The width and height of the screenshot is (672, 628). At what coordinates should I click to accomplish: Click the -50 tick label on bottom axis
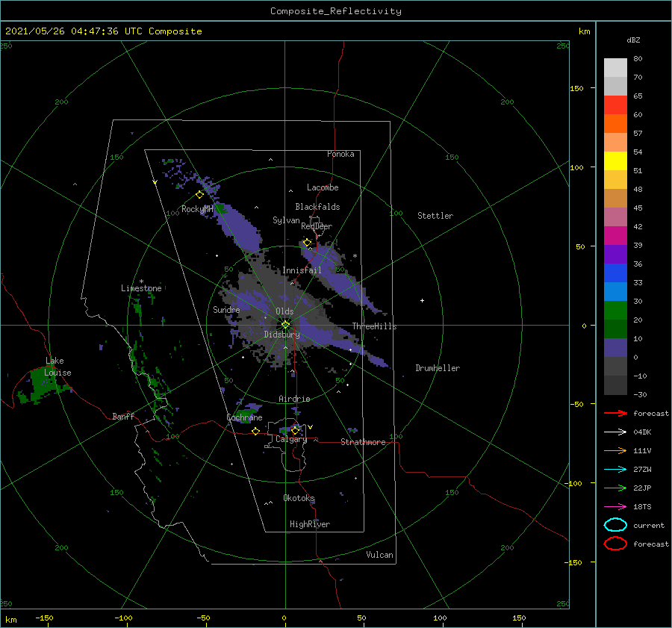tap(203, 618)
